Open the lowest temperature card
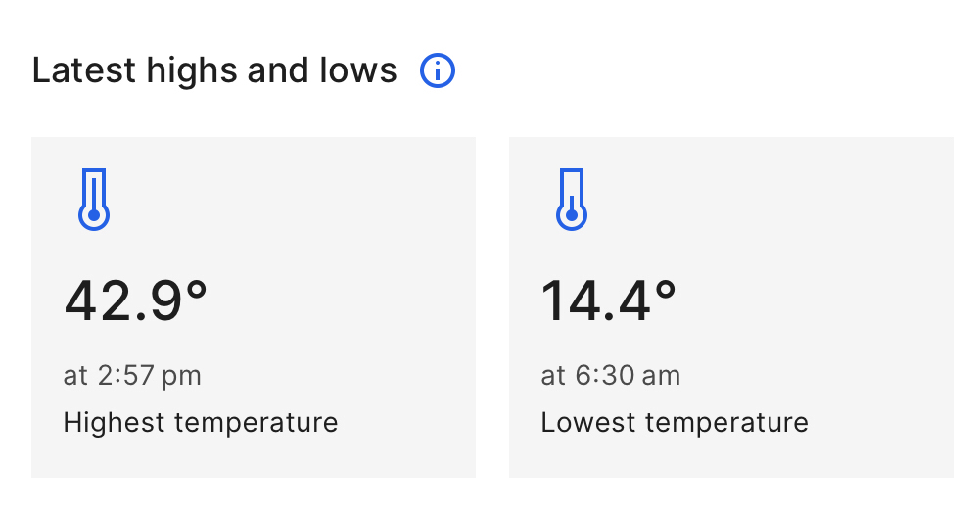 coord(730,307)
